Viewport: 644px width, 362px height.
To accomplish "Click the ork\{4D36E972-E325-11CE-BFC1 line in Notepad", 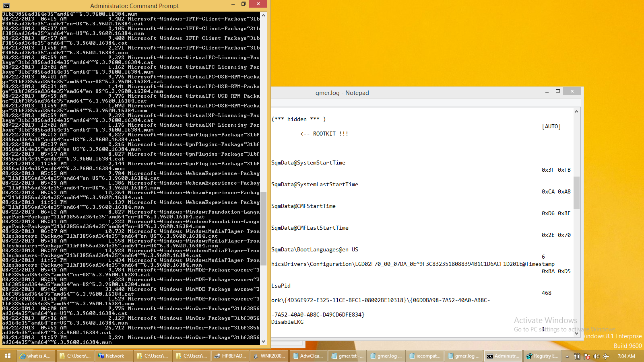I will pyautogui.click(x=381, y=300).
